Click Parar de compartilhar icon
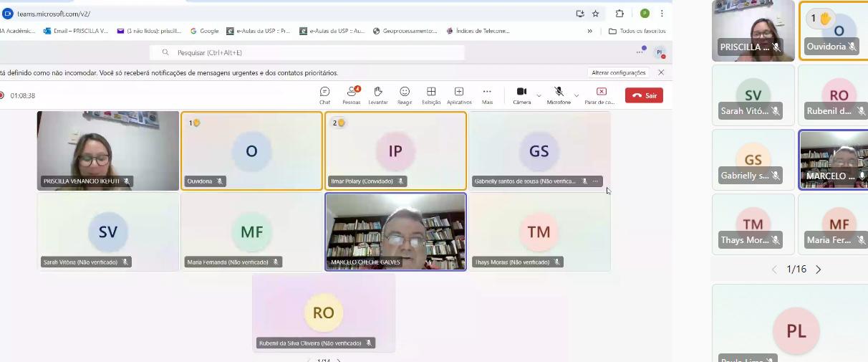The height and width of the screenshot is (362, 868). 601,92
